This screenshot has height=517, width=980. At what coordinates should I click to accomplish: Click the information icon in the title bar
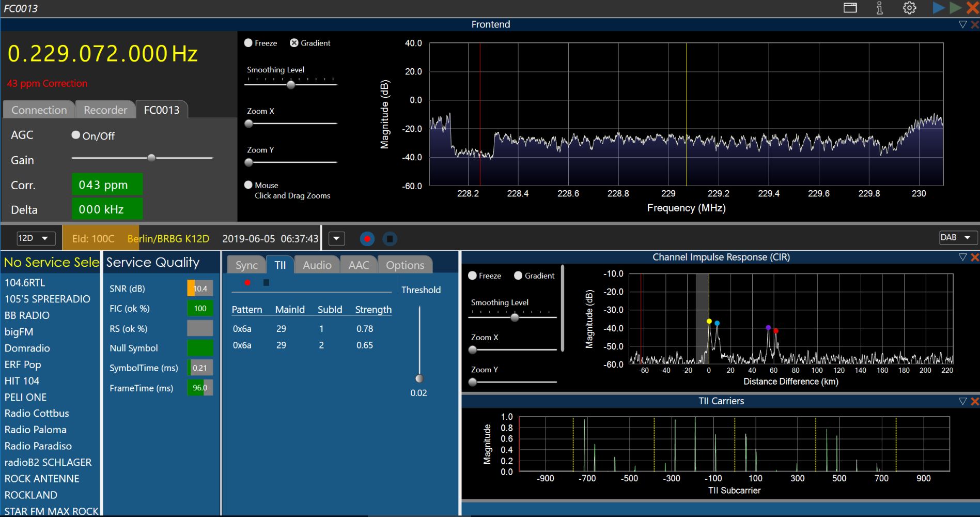[879, 8]
